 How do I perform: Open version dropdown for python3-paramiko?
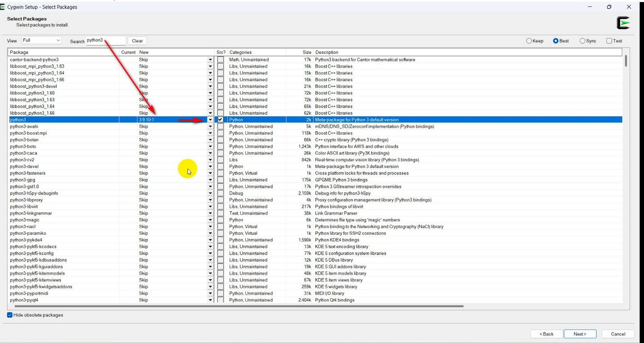click(x=210, y=233)
